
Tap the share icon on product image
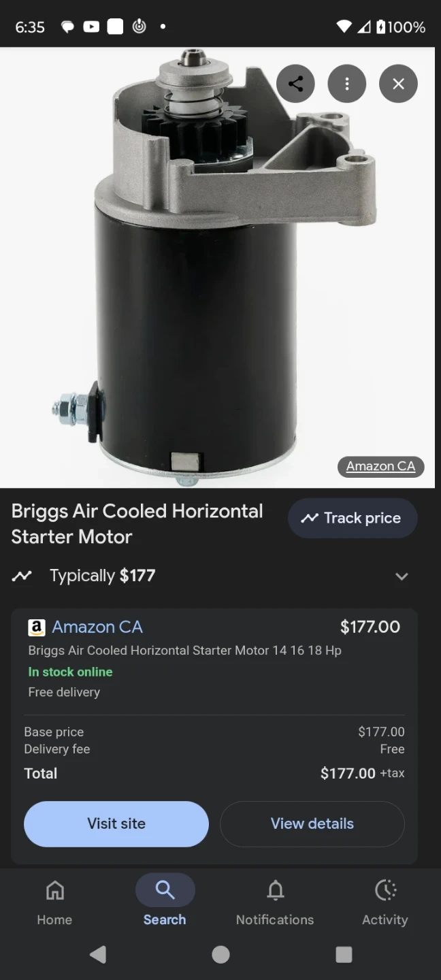coord(295,84)
